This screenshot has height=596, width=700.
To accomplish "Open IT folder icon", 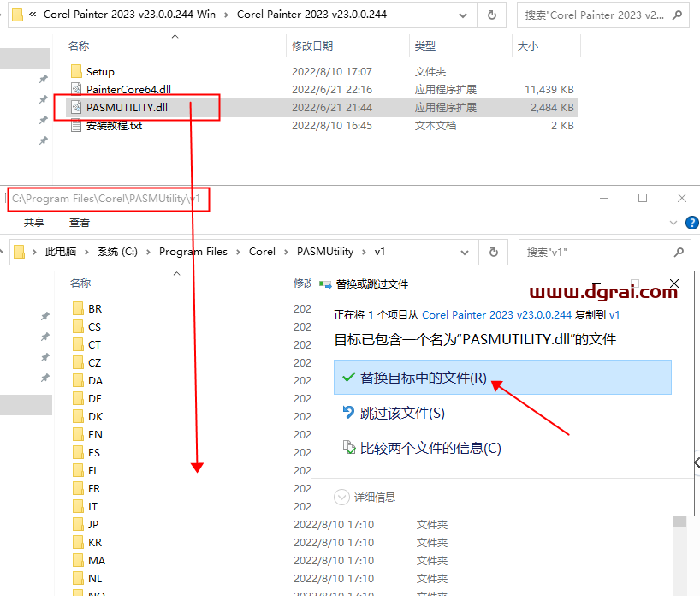I will coord(78,506).
